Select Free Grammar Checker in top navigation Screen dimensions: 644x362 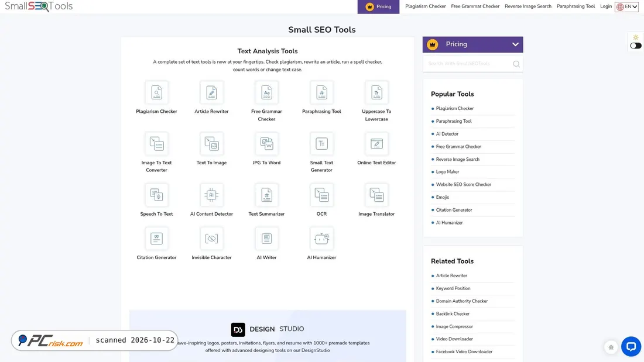coord(475,6)
